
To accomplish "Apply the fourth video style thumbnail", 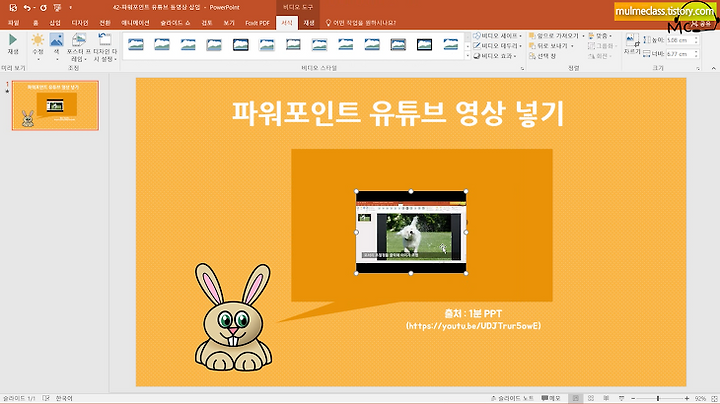I will [x=214, y=45].
